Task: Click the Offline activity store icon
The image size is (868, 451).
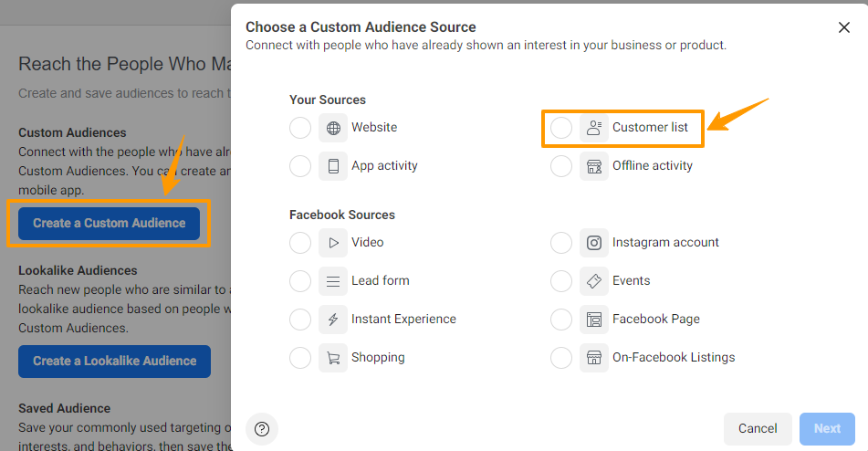Action: click(594, 166)
